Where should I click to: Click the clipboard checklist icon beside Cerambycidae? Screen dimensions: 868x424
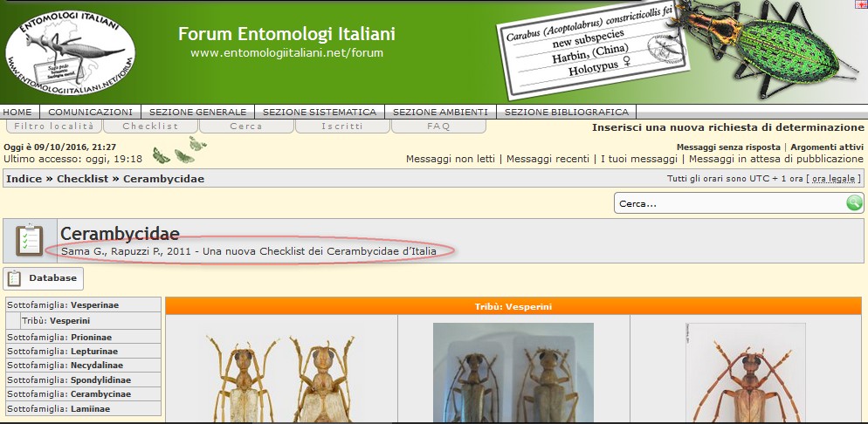30,240
